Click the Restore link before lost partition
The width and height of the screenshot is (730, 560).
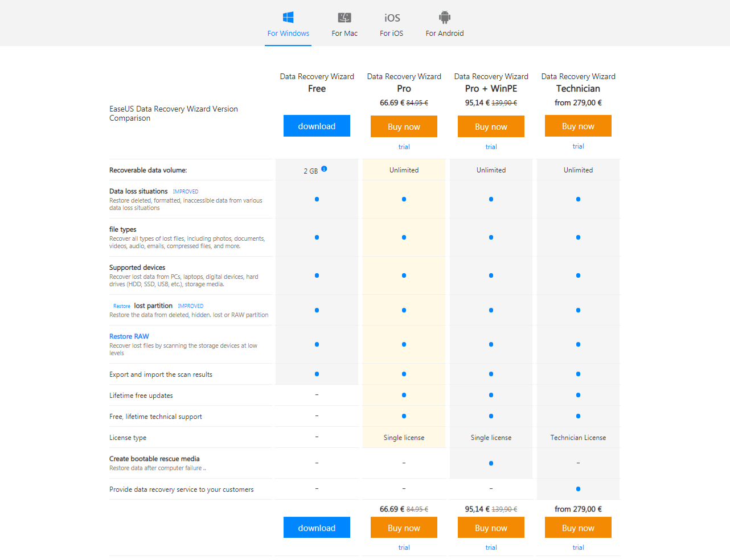point(122,306)
